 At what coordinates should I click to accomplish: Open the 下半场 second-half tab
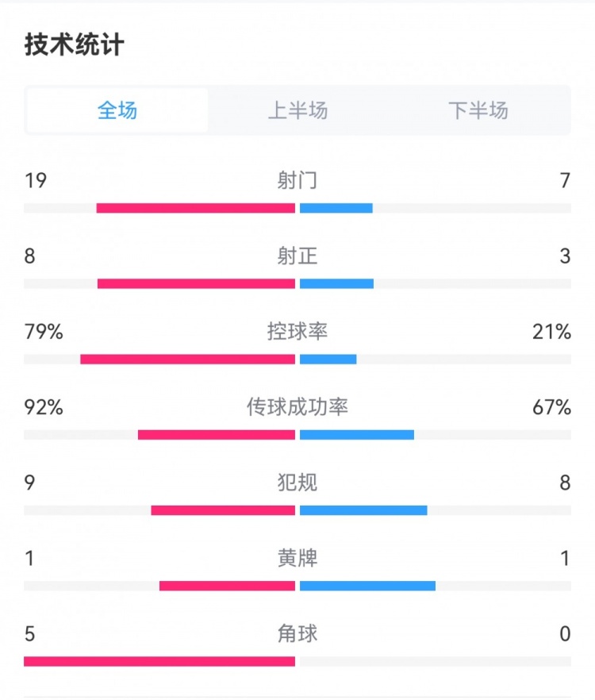(478, 110)
